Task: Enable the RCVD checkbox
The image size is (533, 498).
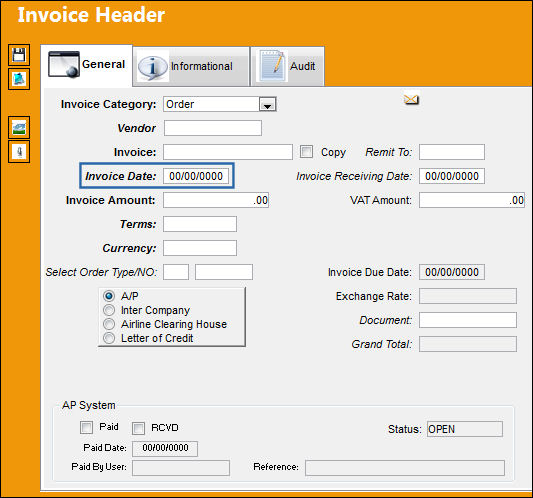Action: tap(138, 428)
